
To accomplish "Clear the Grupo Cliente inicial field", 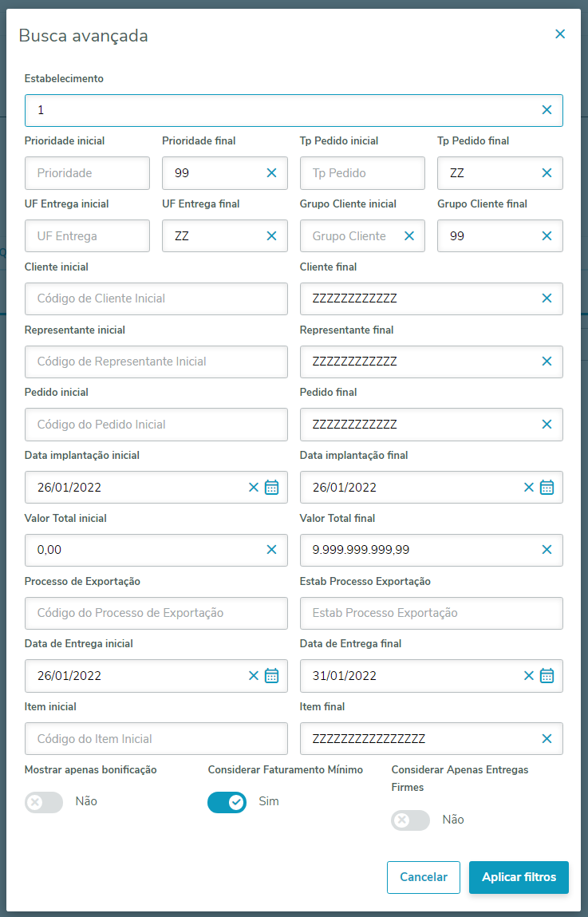I will click(409, 236).
